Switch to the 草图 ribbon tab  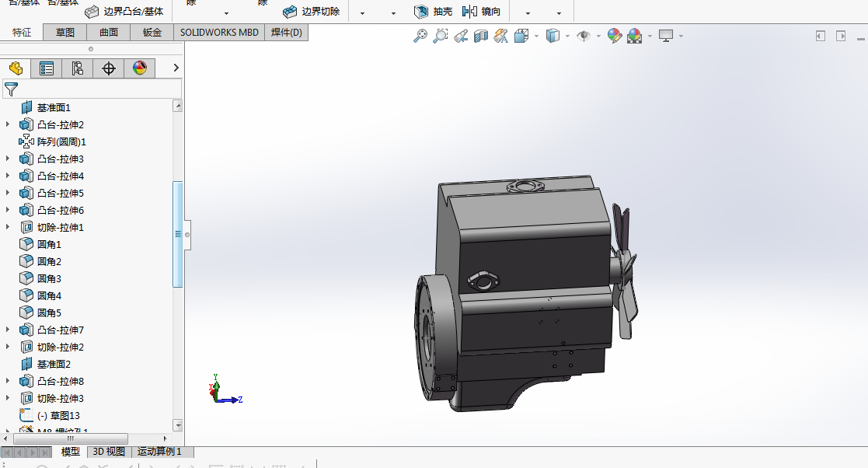pos(64,33)
